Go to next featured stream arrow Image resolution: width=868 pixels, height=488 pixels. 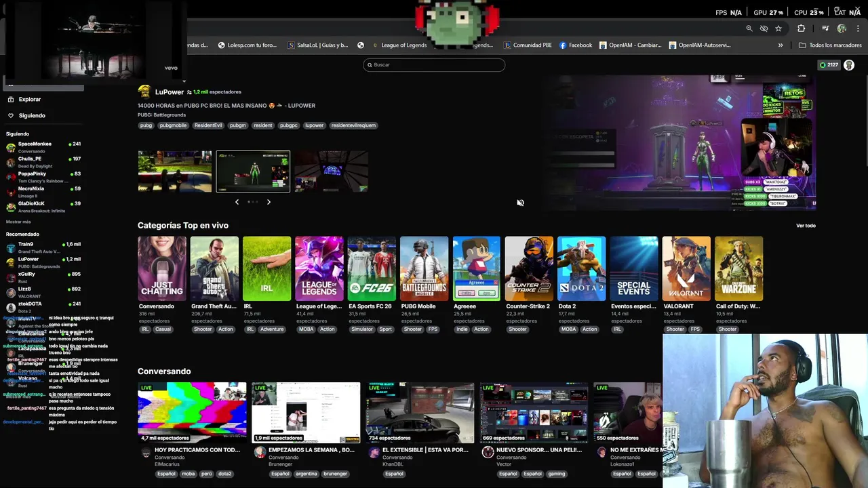pyautogui.click(x=269, y=202)
